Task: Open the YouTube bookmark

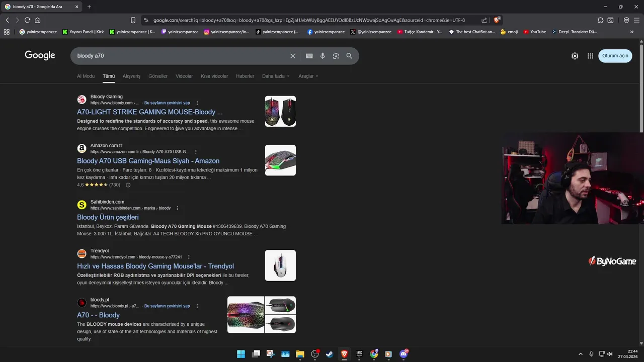Action: pos(534,32)
